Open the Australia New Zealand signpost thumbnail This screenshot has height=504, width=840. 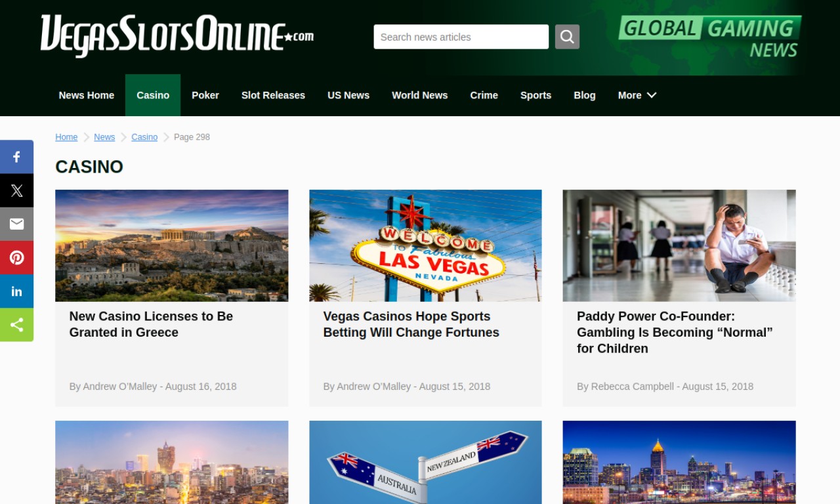425,462
